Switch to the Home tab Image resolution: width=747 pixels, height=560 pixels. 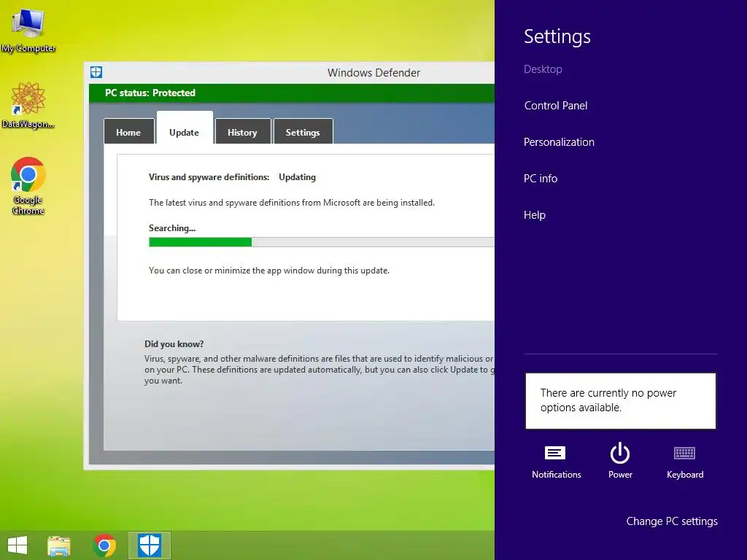[128, 131]
